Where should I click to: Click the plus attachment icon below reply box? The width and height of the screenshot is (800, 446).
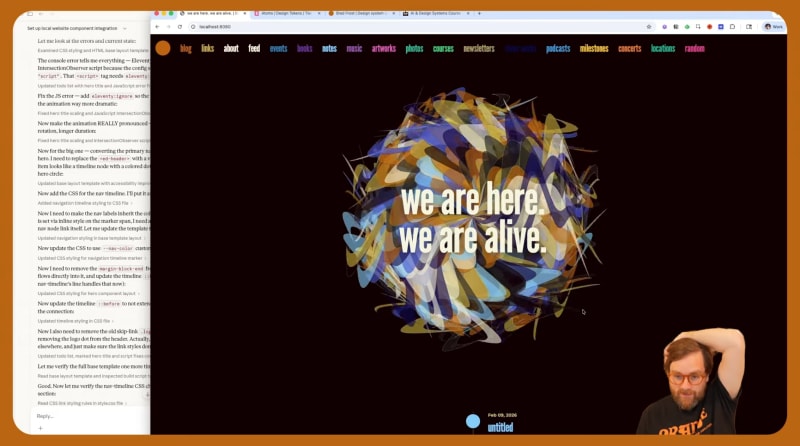(40, 428)
